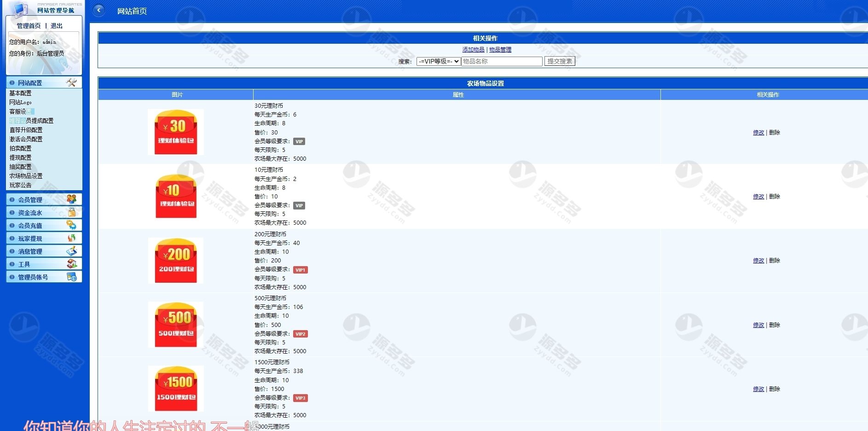Click the lock icon on 资金流水

(71, 212)
